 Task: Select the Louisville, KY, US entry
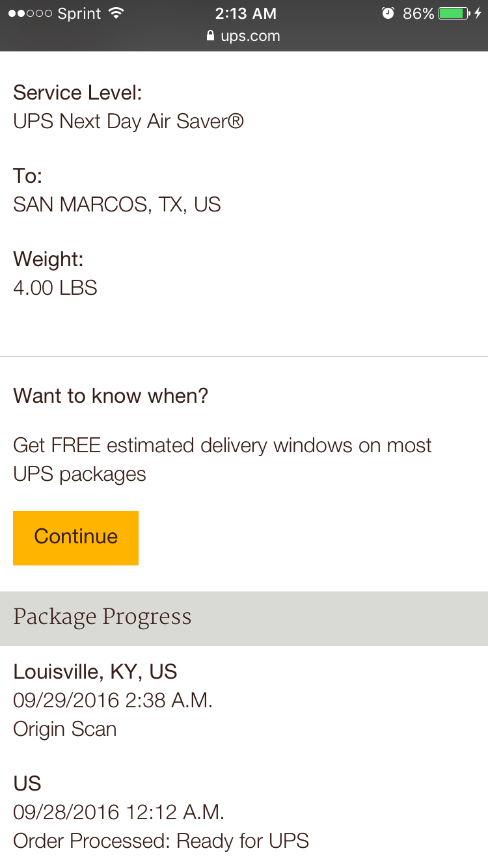coord(95,671)
